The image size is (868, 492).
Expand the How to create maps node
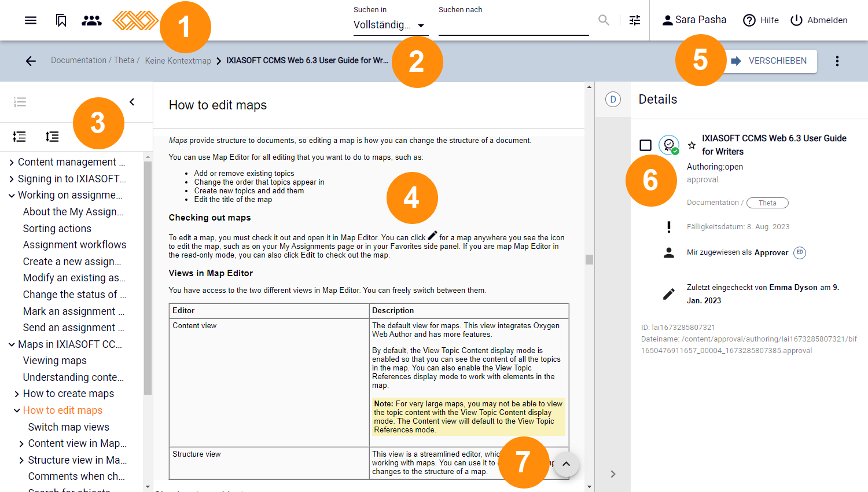click(17, 394)
